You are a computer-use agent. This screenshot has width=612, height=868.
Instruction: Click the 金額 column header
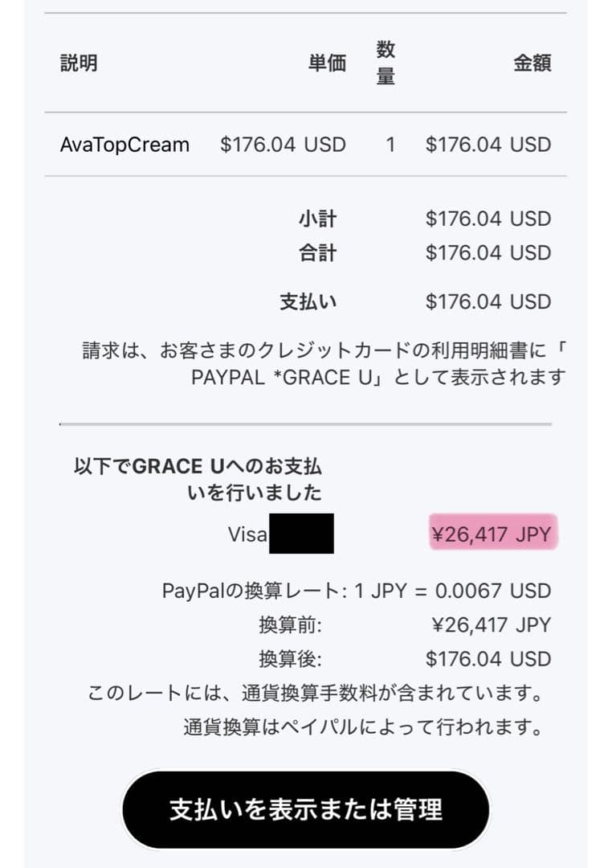coord(532,63)
